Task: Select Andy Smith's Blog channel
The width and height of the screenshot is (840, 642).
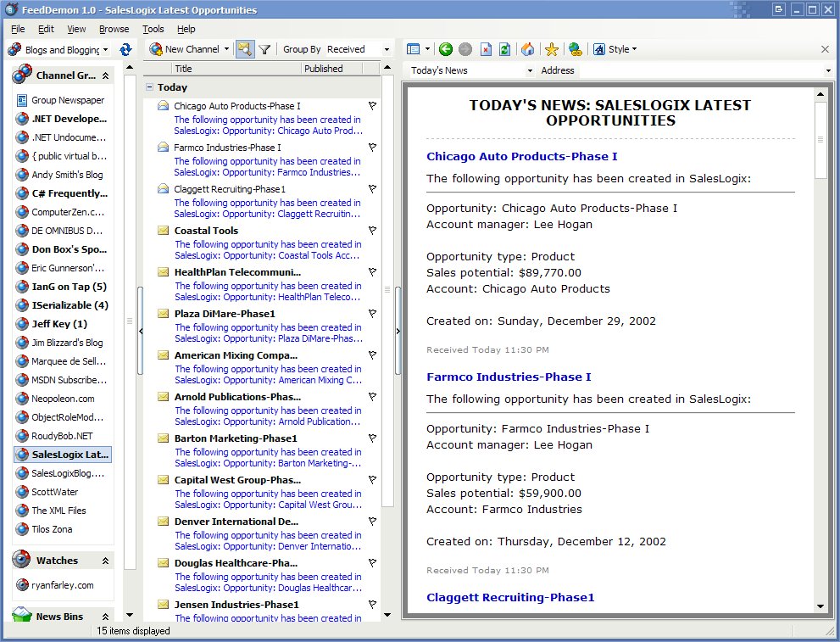Action: click(59, 175)
